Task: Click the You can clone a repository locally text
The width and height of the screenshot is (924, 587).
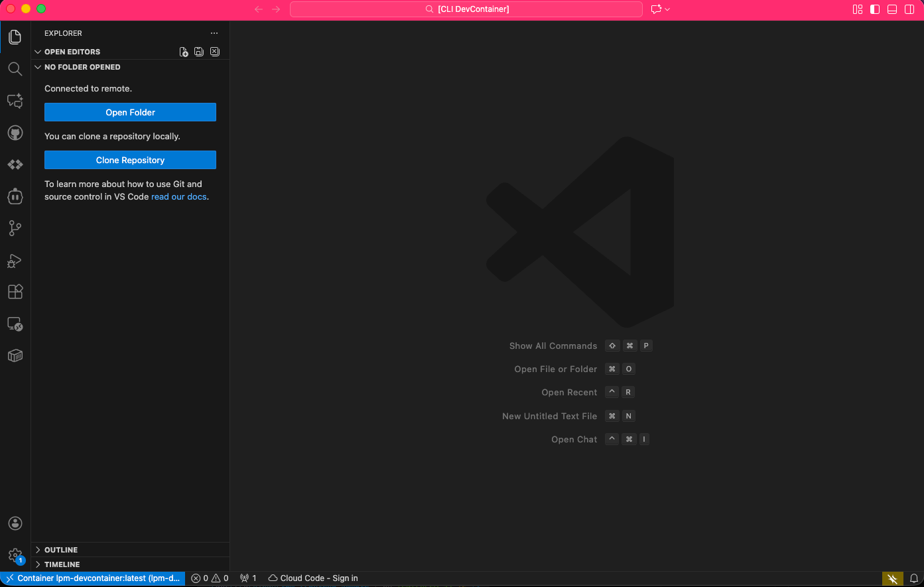Action: click(112, 137)
